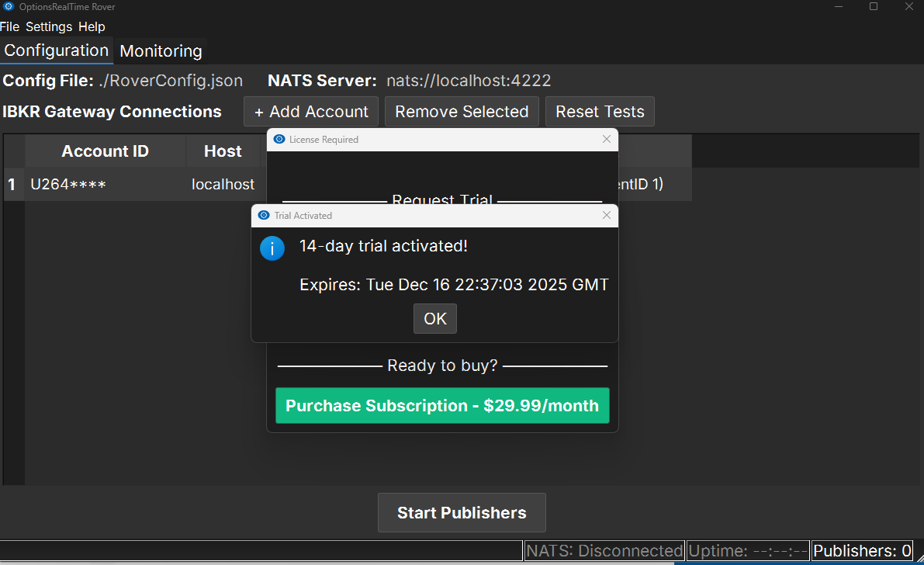Screen dimensions: 924x565
Task: Select the Configuration tab
Action: 57,51
